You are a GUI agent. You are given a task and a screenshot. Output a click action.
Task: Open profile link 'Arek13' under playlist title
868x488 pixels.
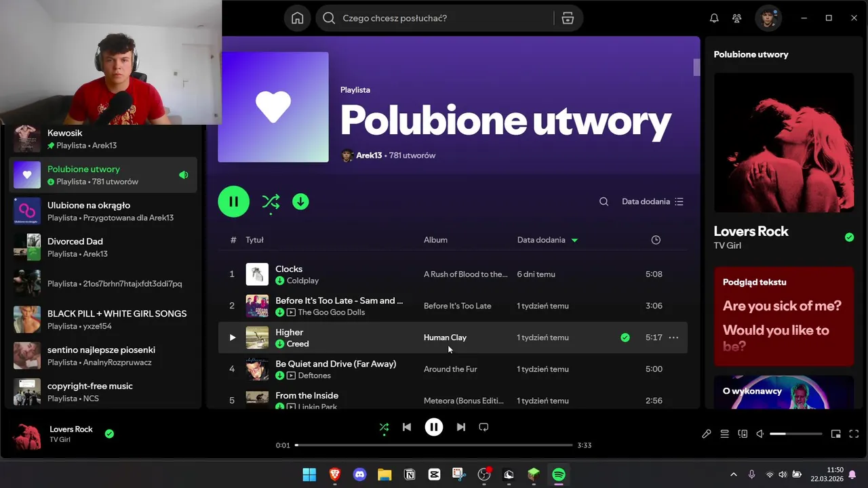coord(369,155)
